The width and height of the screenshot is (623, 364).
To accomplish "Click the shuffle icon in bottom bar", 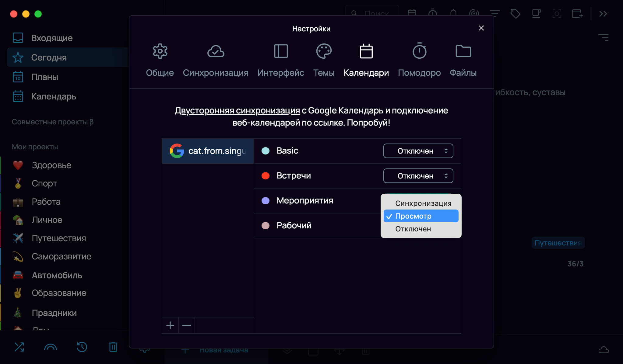I will pyautogui.click(x=19, y=347).
